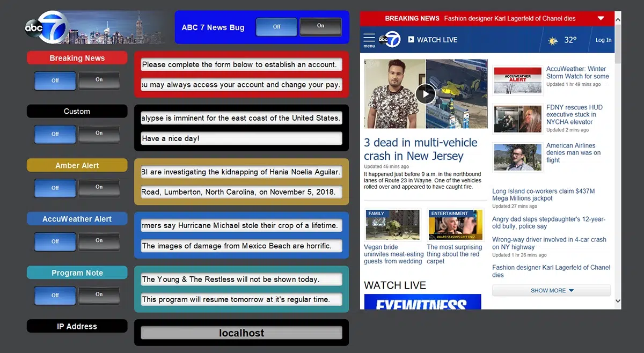Click the AccuWeather Alert story thumbnail
Screen dimensions: 644x353
517,81
